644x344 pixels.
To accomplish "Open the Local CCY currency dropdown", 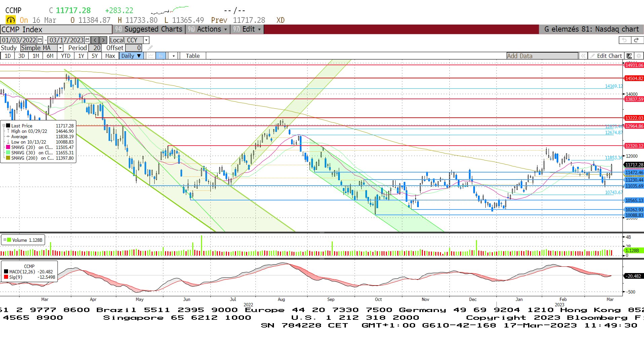I will [x=146, y=40].
